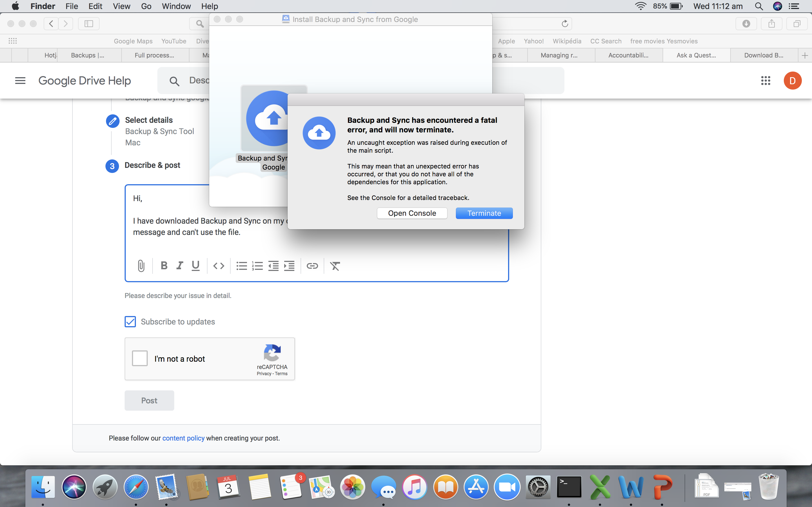Image resolution: width=812 pixels, height=507 pixels.
Task: Expand the Google Drive Help menu
Action: (20, 80)
